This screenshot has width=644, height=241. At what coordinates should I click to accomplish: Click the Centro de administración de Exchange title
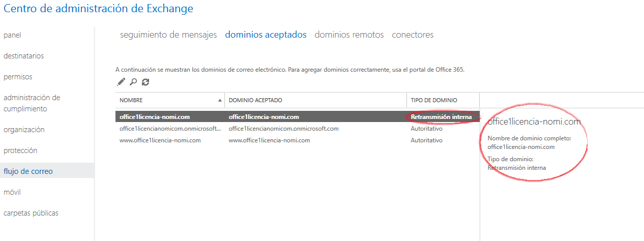point(98,9)
